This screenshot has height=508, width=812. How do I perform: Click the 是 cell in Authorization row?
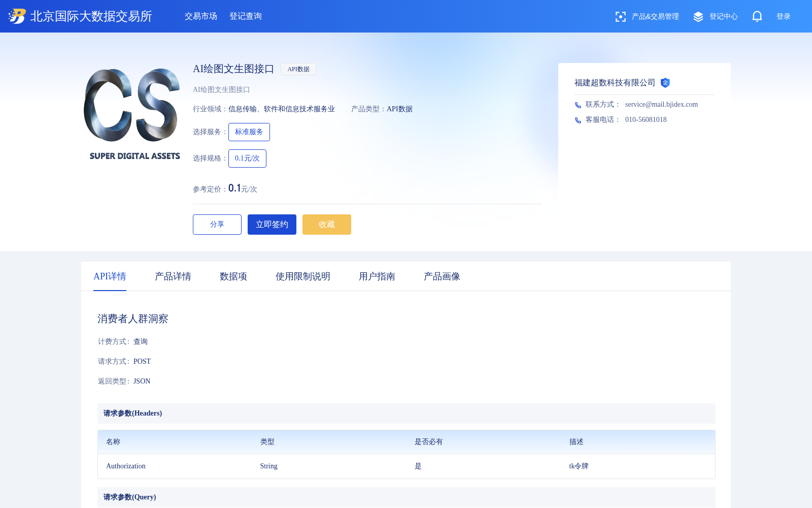coord(418,466)
